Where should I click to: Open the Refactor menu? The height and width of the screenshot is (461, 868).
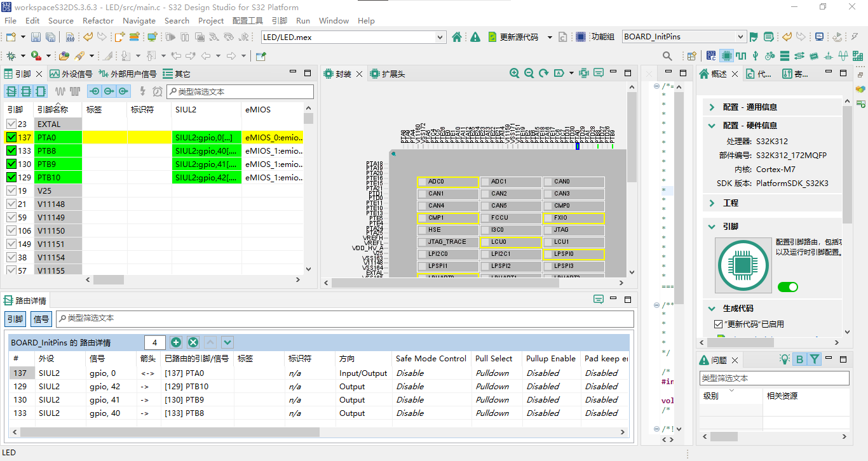(x=98, y=20)
